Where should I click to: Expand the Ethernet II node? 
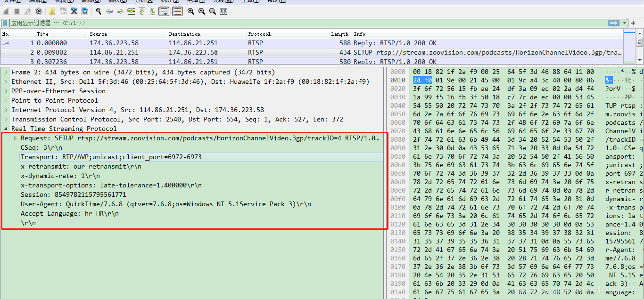(6, 81)
